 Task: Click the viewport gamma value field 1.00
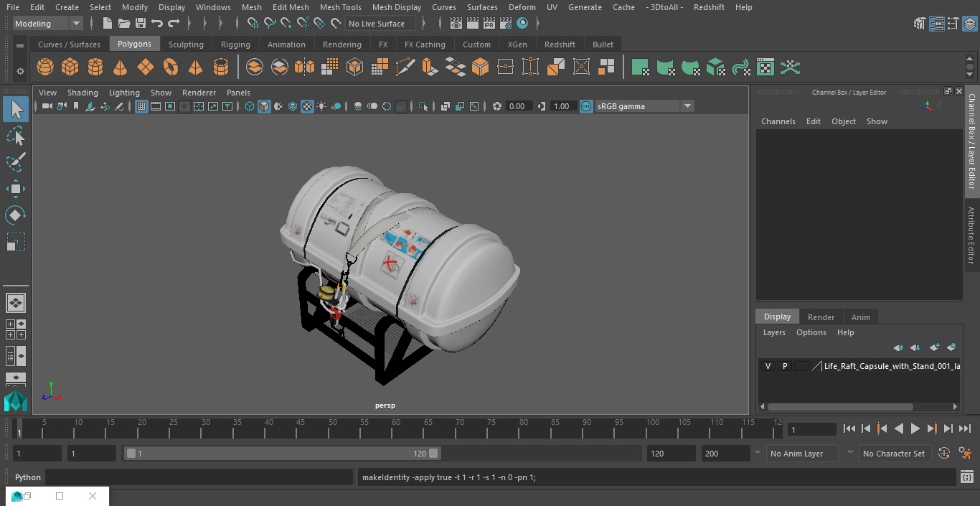point(562,106)
